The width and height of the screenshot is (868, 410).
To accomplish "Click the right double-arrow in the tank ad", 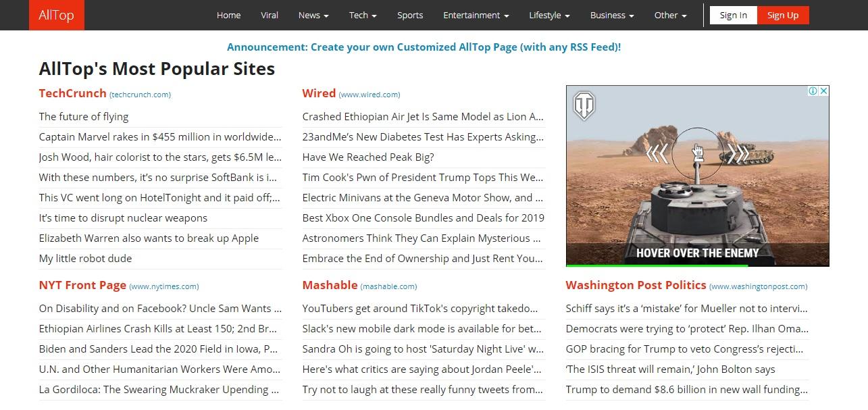I will click(x=738, y=154).
